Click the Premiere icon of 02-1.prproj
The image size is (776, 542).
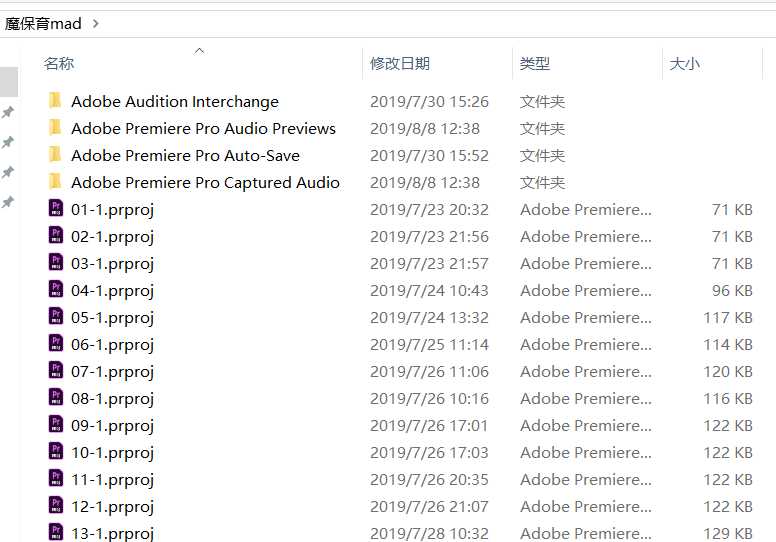(x=56, y=236)
